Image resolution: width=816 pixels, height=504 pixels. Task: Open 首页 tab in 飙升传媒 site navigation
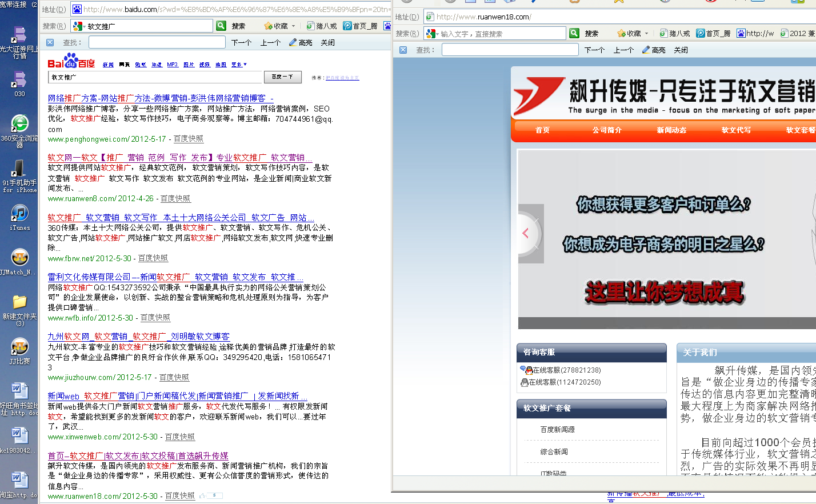[x=542, y=130]
